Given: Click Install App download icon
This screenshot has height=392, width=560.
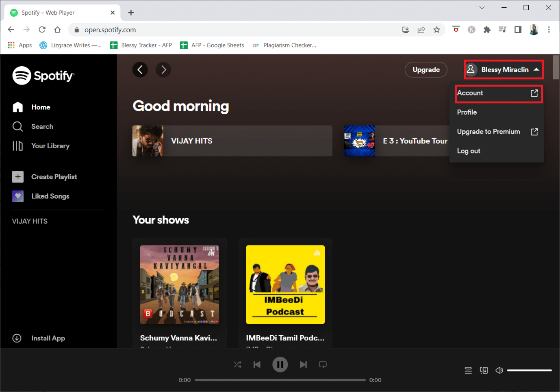Looking at the screenshot, I should (x=17, y=338).
